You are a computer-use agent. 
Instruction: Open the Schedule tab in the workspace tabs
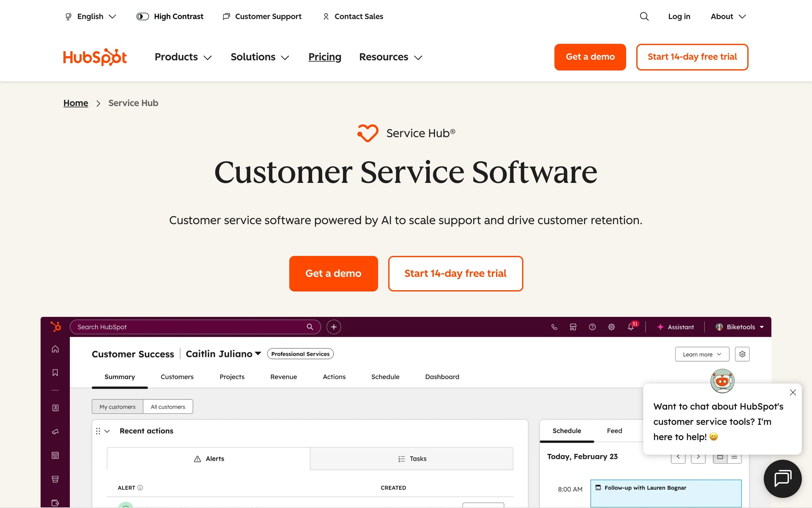[x=385, y=377]
